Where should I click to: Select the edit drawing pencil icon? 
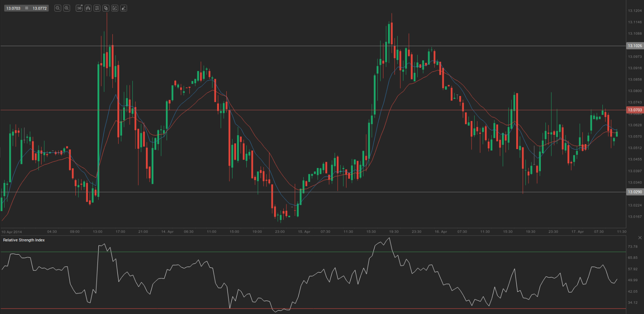click(x=115, y=8)
